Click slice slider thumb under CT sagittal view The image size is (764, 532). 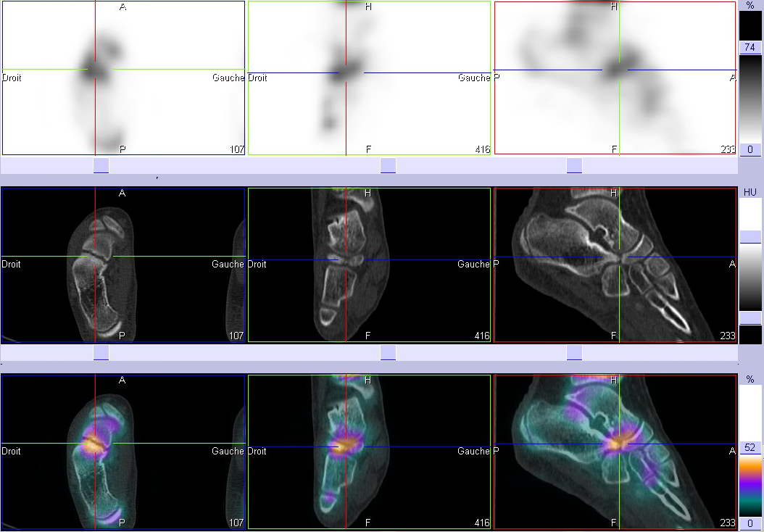tap(575, 353)
